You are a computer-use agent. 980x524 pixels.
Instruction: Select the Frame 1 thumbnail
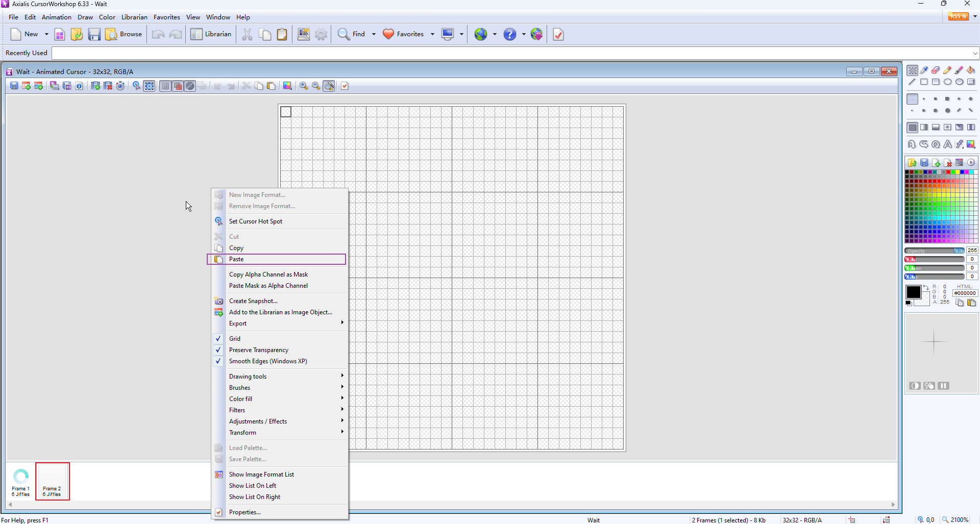(21, 482)
